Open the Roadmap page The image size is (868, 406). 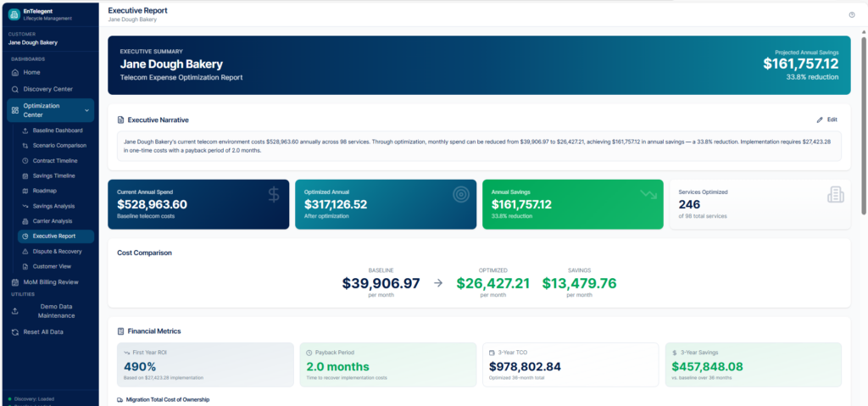pos(45,191)
